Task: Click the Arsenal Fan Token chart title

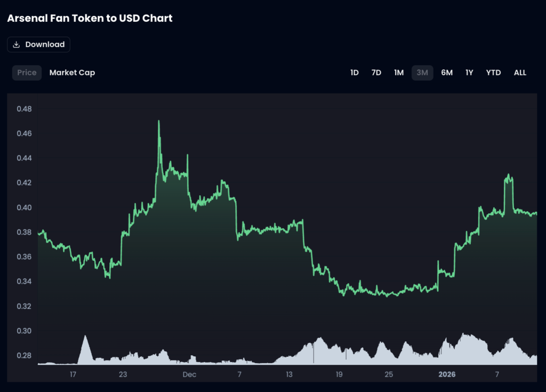Action: click(90, 18)
